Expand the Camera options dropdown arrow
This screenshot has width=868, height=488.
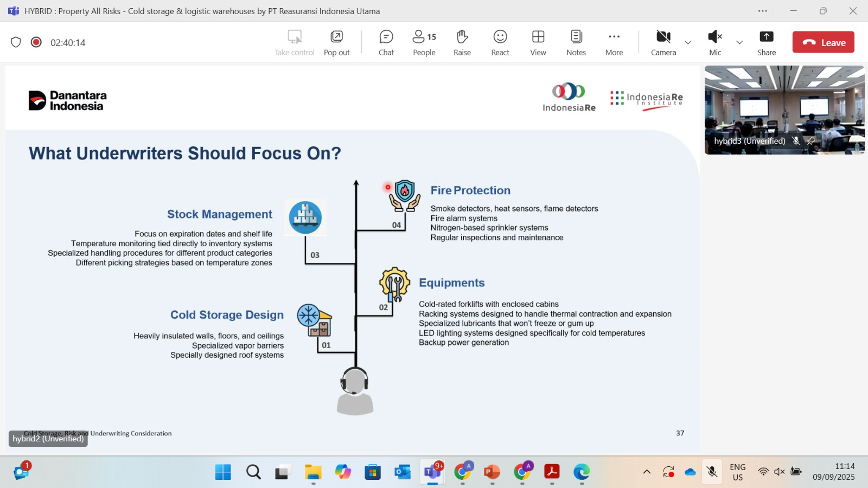pyautogui.click(x=688, y=42)
